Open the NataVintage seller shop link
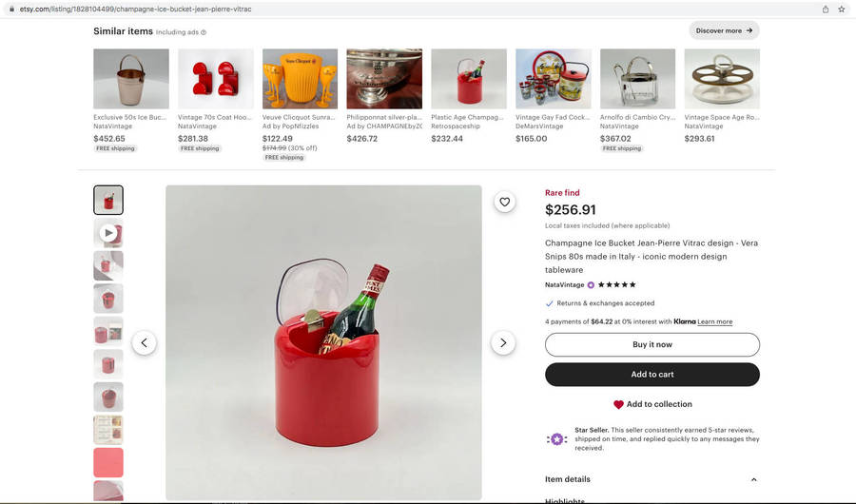This screenshot has width=856, height=504. click(564, 284)
